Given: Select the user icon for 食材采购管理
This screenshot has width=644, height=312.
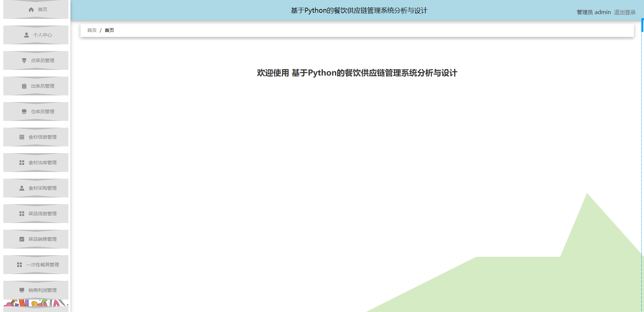Looking at the screenshot, I should tap(21, 188).
